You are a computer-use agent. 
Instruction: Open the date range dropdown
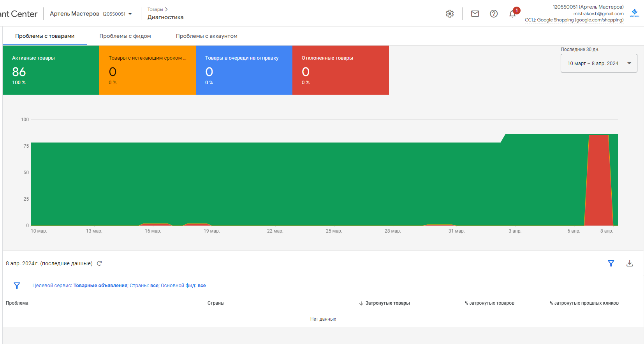(x=598, y=63)
